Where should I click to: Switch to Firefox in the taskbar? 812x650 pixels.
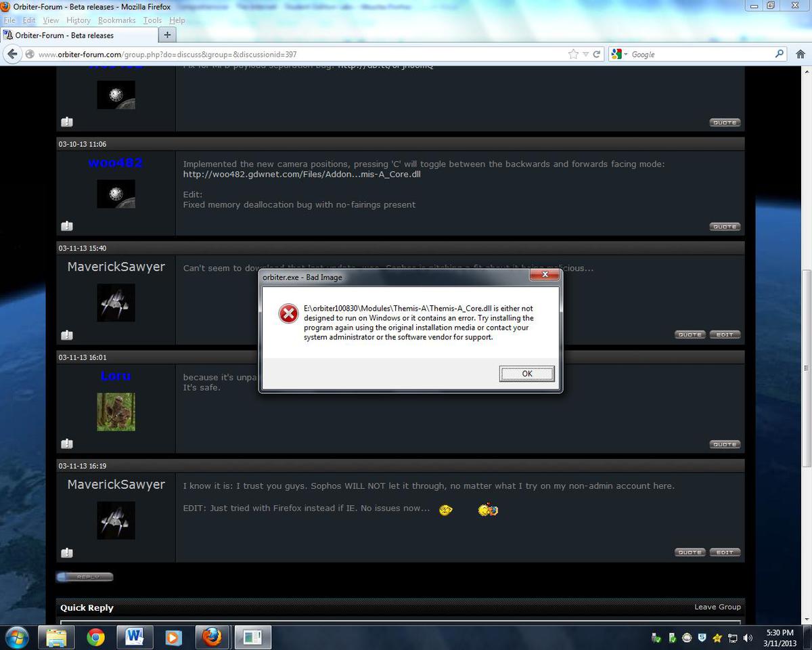point(212,637)
